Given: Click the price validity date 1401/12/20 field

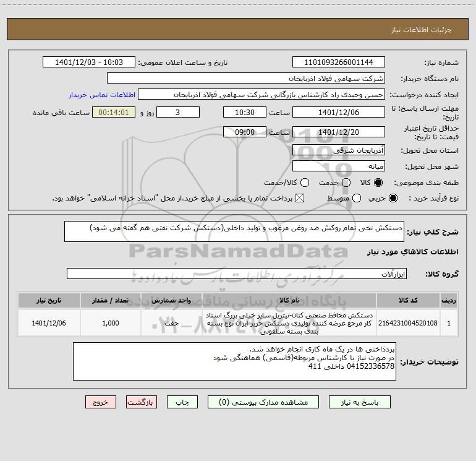Looking at the screenshot, I should [339, 132].
